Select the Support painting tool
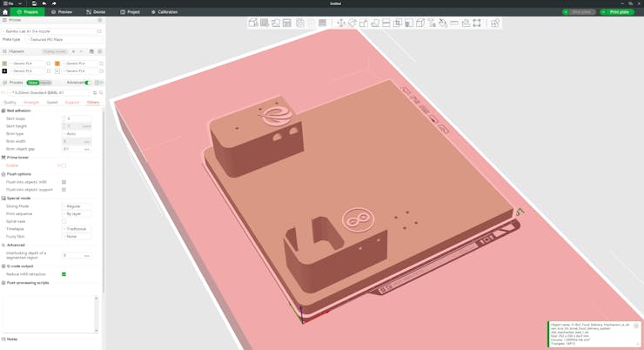The width and height of the screenshot is (644, 350). (409, 23)
